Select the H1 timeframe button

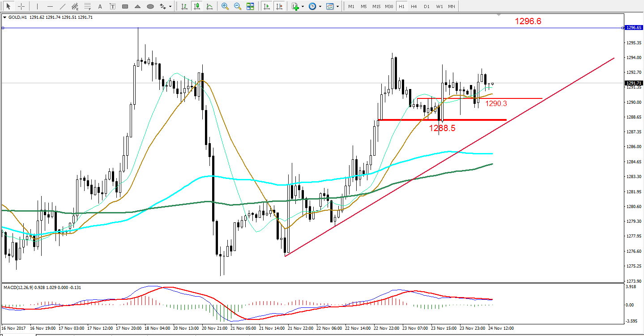coord(401,7)
